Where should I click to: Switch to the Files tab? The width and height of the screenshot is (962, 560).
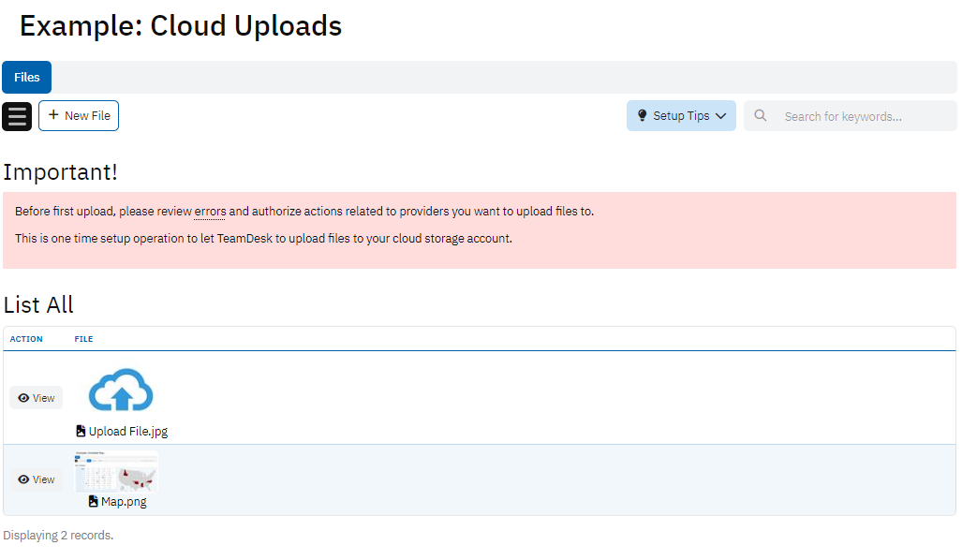coord(27,77)
